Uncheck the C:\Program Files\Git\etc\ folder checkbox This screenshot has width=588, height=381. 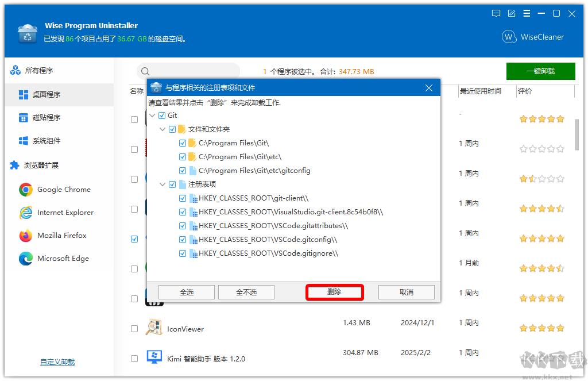pos(183,157)
